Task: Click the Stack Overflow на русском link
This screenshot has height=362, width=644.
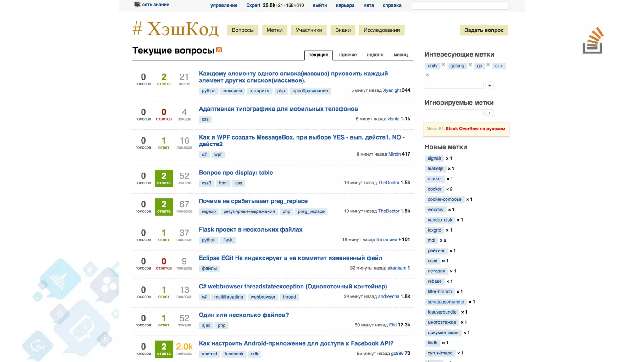Action: pyautogui.click(x=475, y=129)
